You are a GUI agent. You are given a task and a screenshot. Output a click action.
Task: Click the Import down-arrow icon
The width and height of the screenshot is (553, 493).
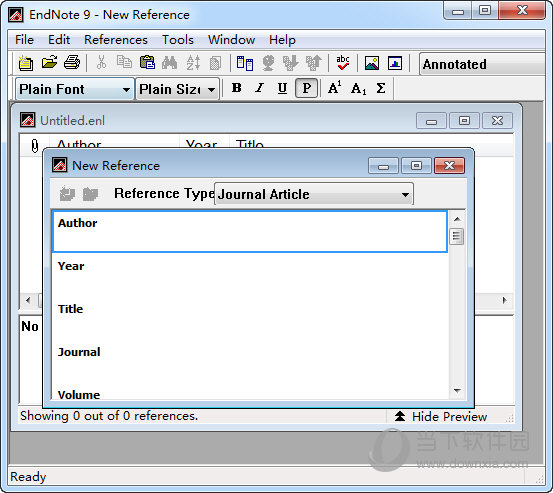[x=290, y=63]
